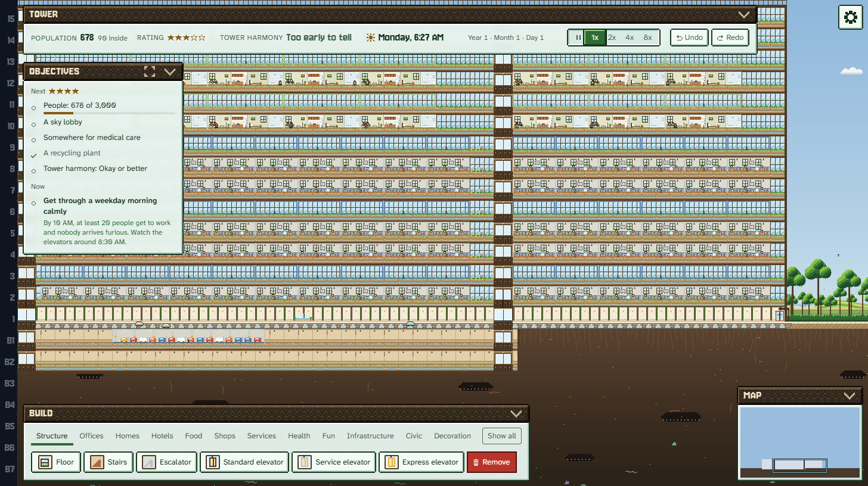
Task: Collapse the Objectives panel chevron
Action: point(170,71)
